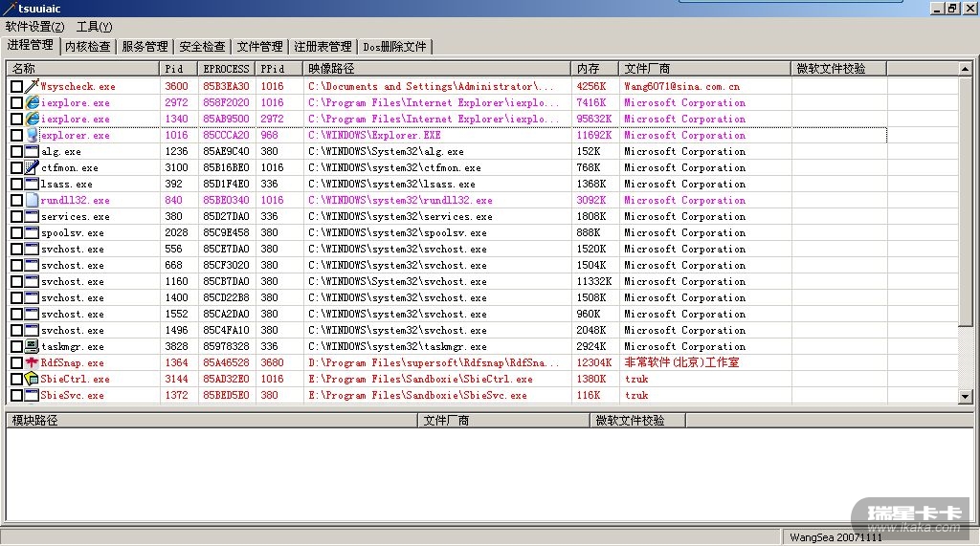
Task: Check the explorer.exe checkbox
Action: tap(17, 135)
